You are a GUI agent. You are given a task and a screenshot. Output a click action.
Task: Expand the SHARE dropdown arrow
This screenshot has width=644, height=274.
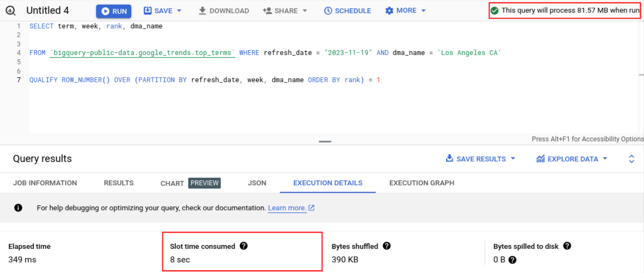[x=305, y=11]
